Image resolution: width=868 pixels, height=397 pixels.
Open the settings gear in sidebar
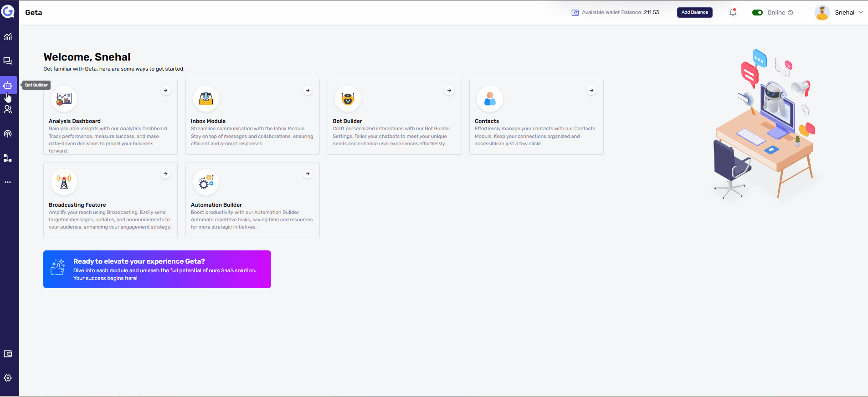click(8, 378)
